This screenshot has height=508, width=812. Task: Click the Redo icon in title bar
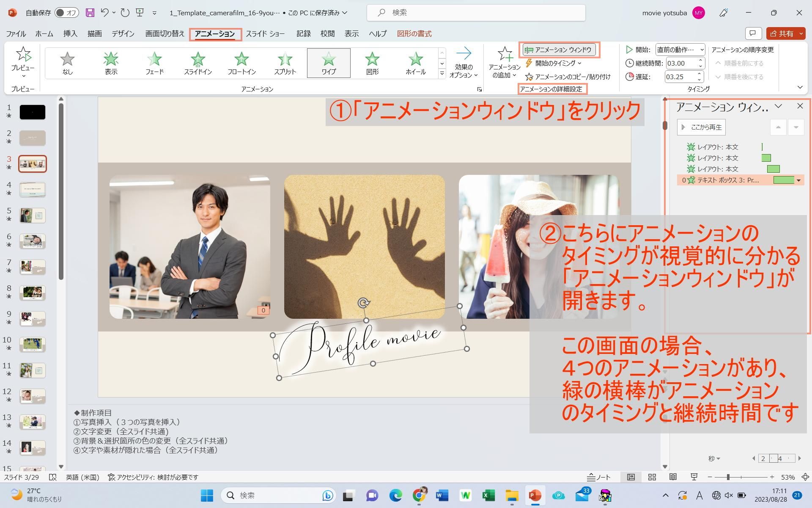125,13
